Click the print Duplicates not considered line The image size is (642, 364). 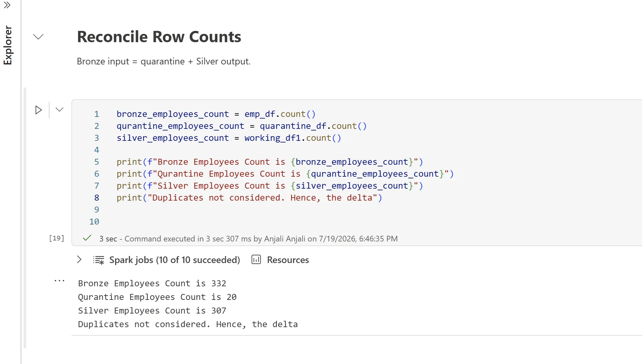(249, 198)
